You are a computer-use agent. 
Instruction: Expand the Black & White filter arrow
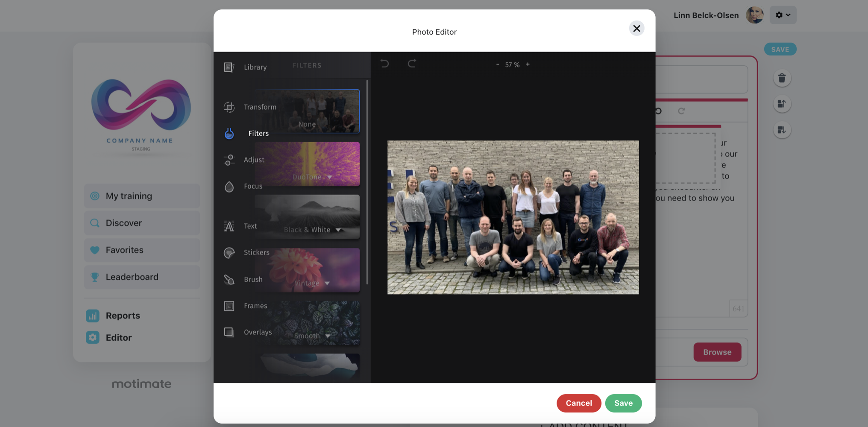pyautogui.click(x=338, y=230)
